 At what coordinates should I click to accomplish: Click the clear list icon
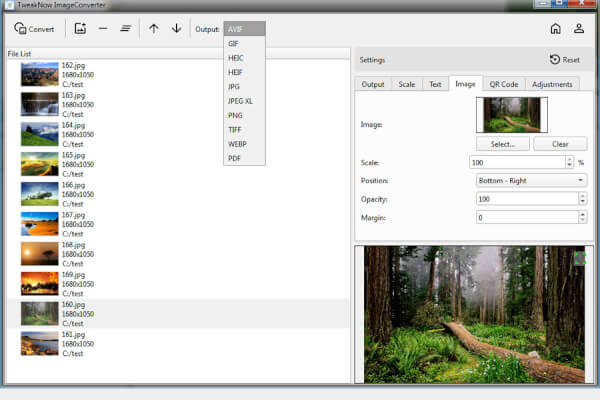[x=125, y=28]
